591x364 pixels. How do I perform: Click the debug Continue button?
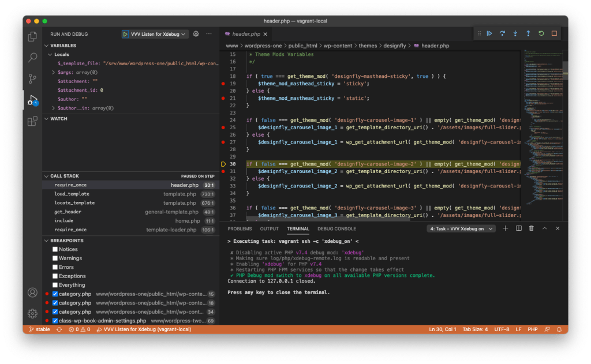tap(489, 33)
